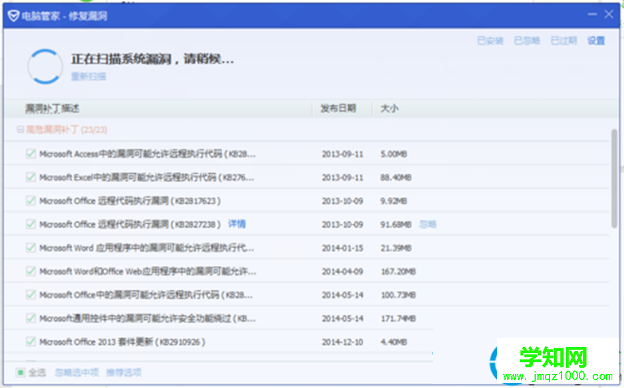Toggle checkbox for Microsoft通用控件 patch
This screenshot has height=388, width=624.
pos(31,318)
